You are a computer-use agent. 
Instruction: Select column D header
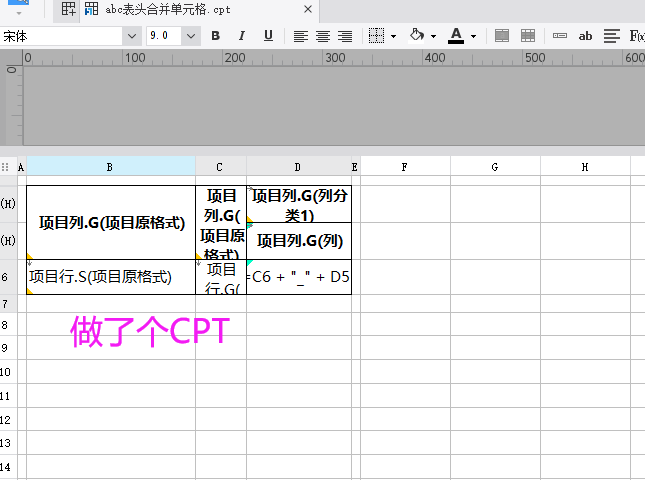(299, 167)
